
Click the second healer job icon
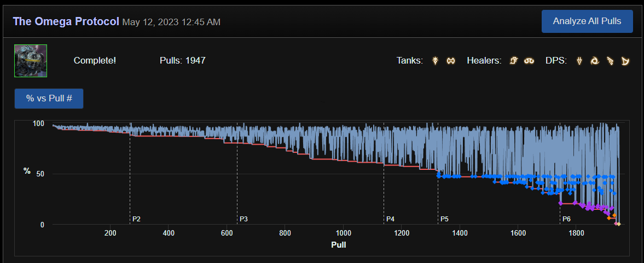[x=529, y=61]
